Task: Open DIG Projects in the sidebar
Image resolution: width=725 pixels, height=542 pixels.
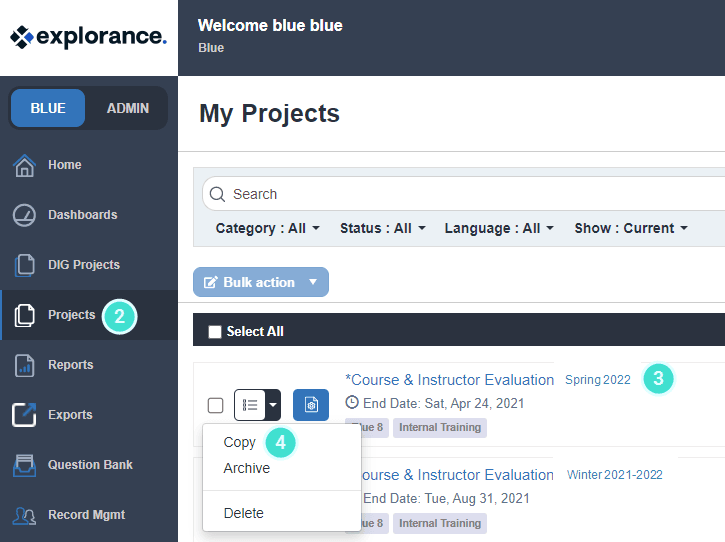Action: point(84,265)
